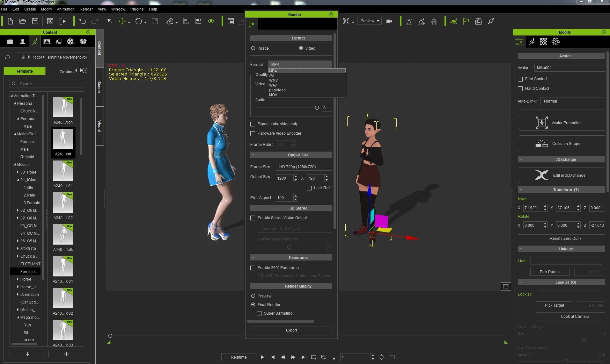Open the Animation menu
The height and width of the screenshot is (364, 610).
coord(66,9)
